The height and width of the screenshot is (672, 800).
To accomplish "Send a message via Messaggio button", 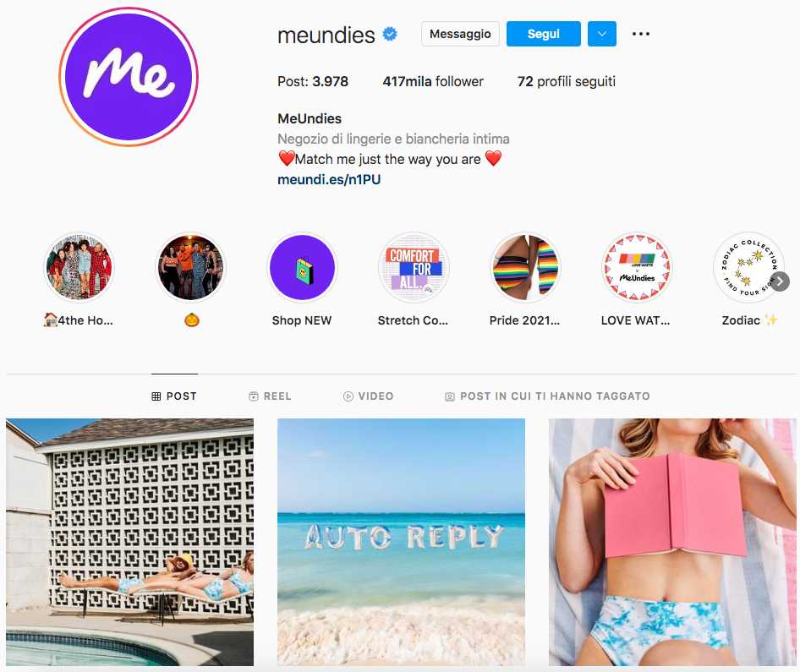I will [x=460, y=34].
